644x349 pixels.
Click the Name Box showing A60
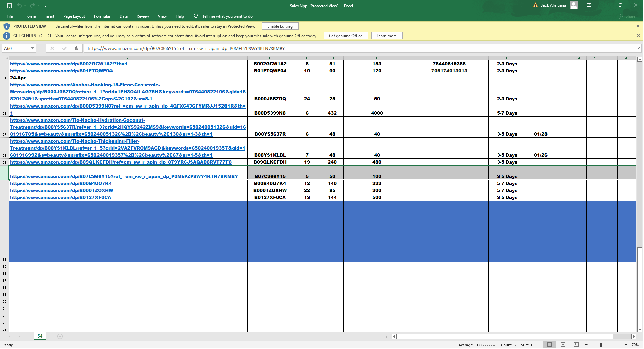point(16,49)
